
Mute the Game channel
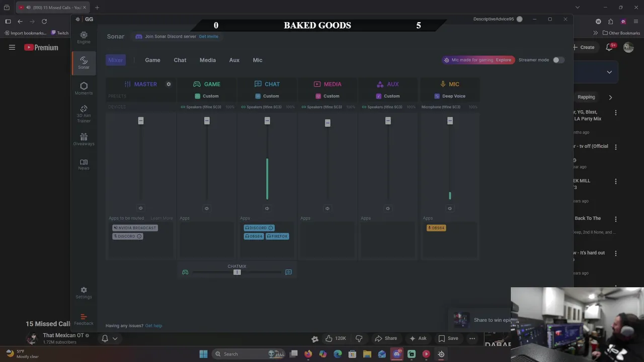(x=206, y=208)
